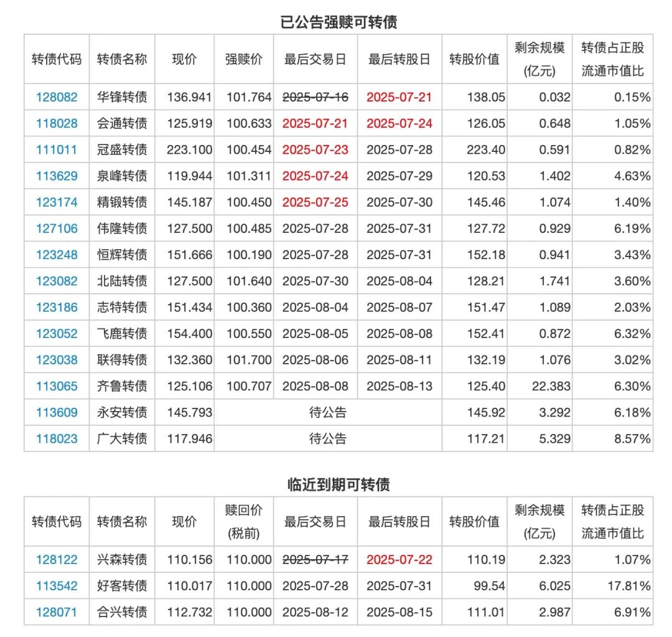This screenshot has height=637, width=672.
Task: Click the 现价 column header to sort
Action: click(x=184, y=59)
